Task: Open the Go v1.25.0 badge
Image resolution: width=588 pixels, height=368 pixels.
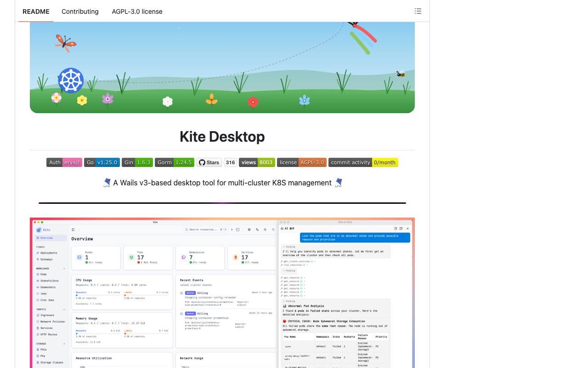Action: (x=102, y=162)
